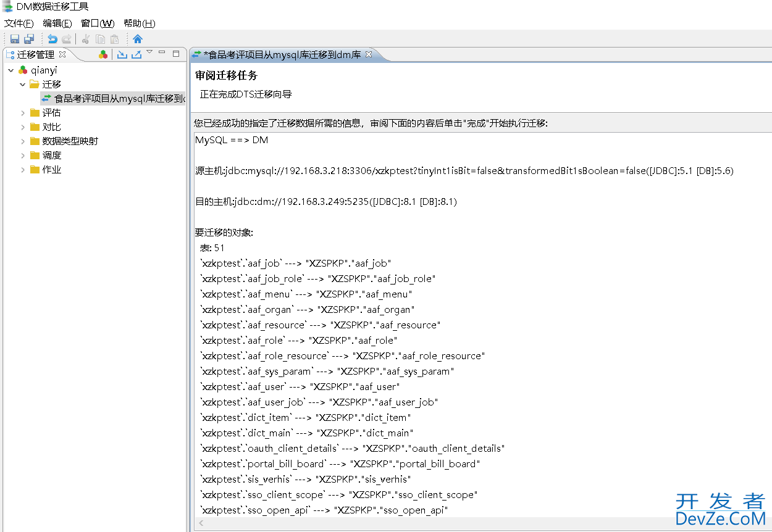The width and height of the screenshot is (772, 532).
Task: Click the Save All toolbar icon
Action: click(29, 39)
